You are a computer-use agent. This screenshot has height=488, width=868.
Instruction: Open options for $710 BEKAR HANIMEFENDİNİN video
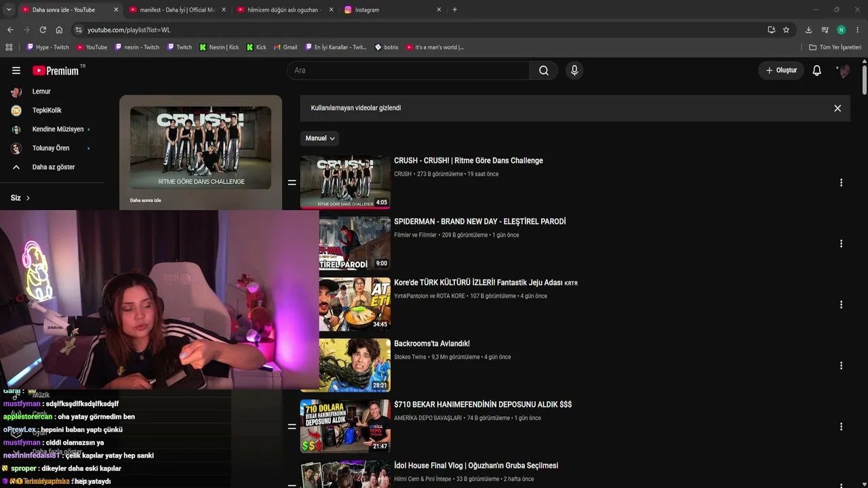[841, 427]
